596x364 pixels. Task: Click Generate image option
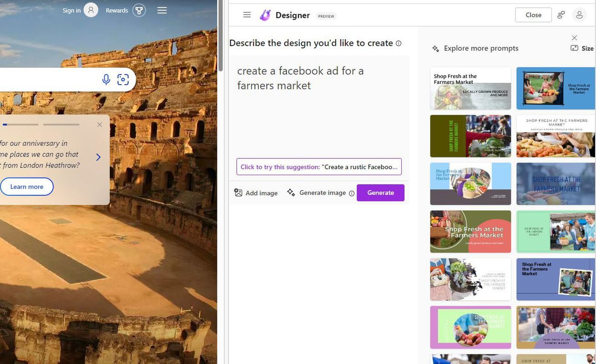pos(317,193)
